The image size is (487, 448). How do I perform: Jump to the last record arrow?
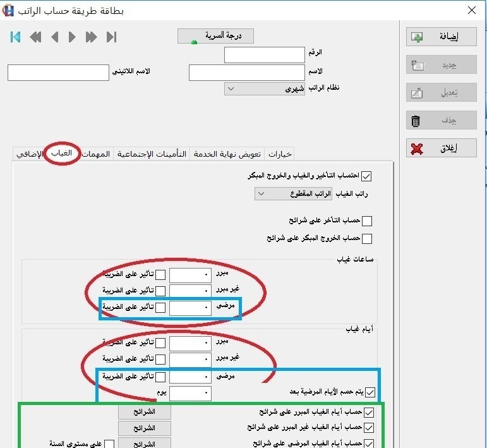[112, 37]
